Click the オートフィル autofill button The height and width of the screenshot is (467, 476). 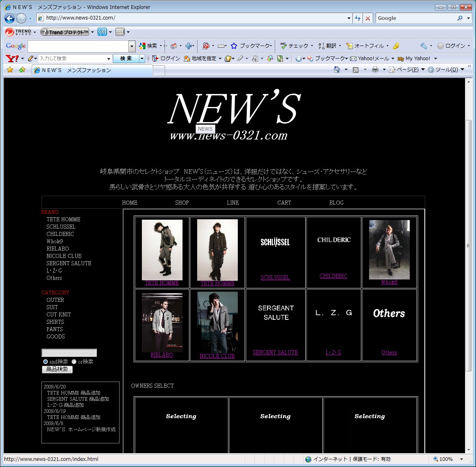coord(365,46)
